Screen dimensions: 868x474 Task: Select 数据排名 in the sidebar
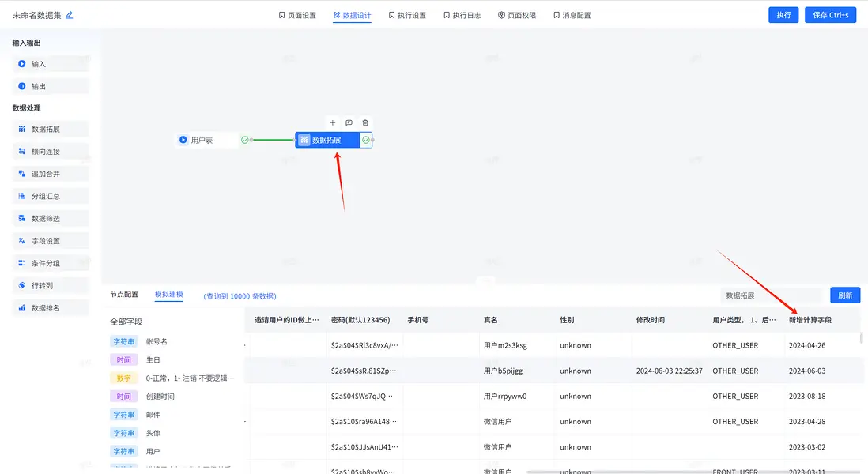(x=51, y=308)
